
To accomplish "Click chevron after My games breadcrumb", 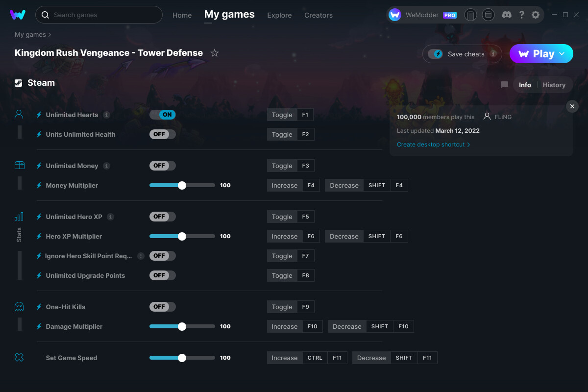I will coord(49,35).
